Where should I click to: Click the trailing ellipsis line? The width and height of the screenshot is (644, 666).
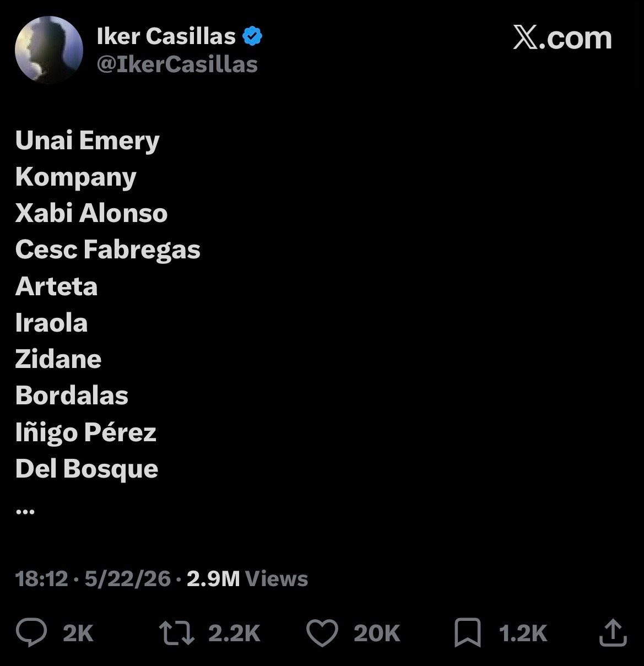25,511
